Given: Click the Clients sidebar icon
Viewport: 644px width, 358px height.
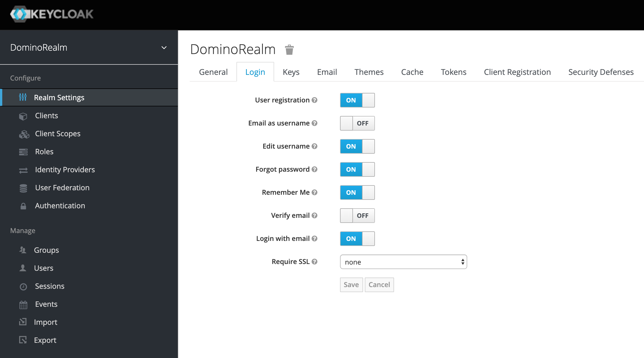Looking at the screenshot, I should click(23, 115).
